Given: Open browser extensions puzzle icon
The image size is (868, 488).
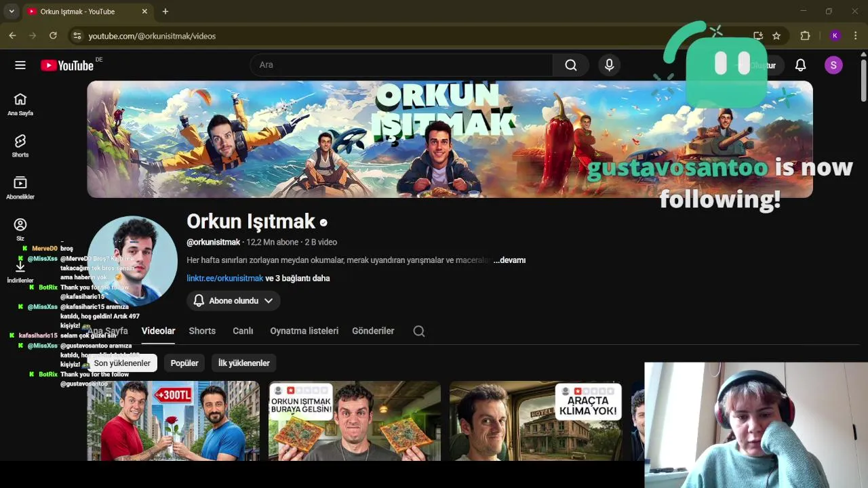Looking at the screenshot, I should click(x=805, y=36).
